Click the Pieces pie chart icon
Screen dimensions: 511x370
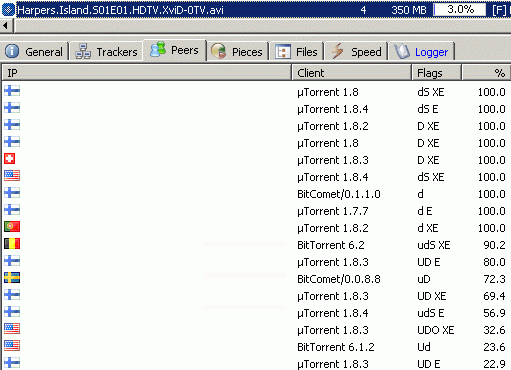coord(219,51)
